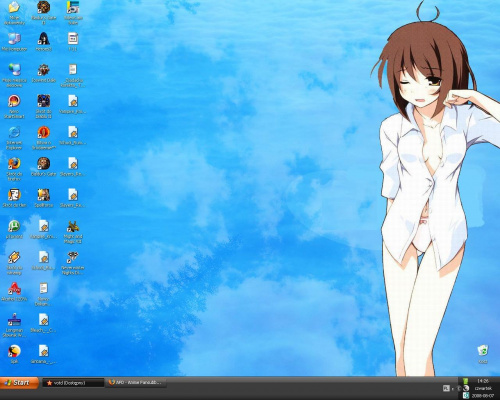The height and width of the screenshot is (400, 500).
Task: Select the Longman dictionary shortcut
Action: [14, 325]
